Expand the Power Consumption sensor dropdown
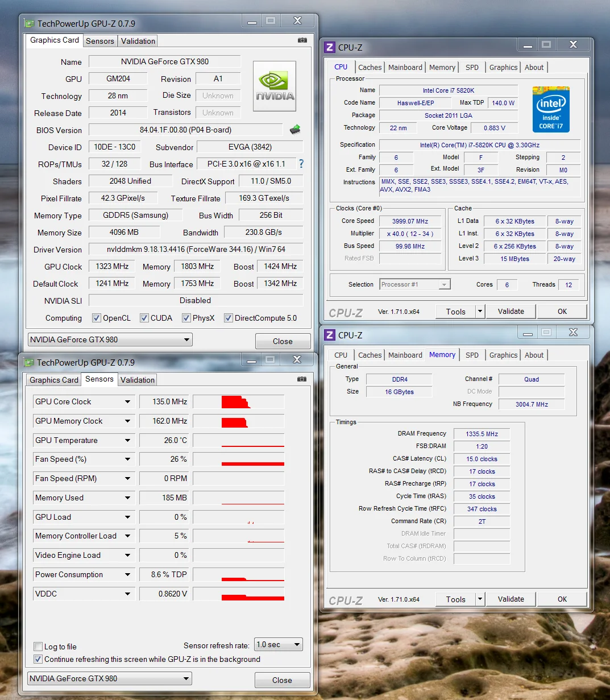This screenshot has height=700, width=610. [x=127, y=574]
